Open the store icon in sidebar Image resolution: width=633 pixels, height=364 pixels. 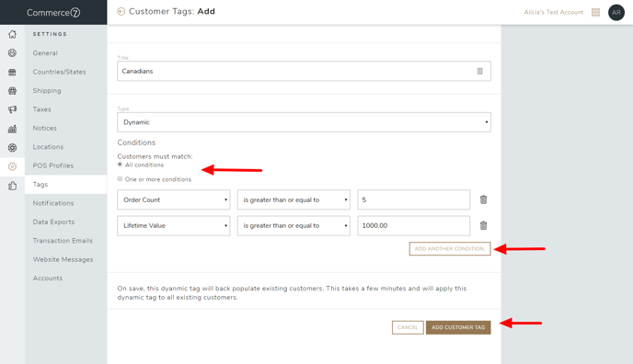point(12,72)
